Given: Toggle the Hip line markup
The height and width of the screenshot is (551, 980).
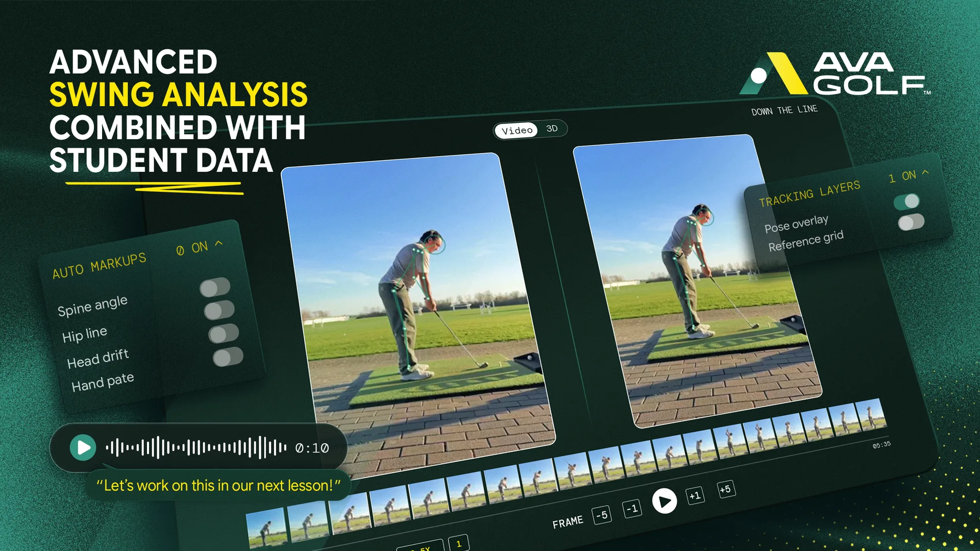Looking at the screenshot, I should [x=219, y=310].
